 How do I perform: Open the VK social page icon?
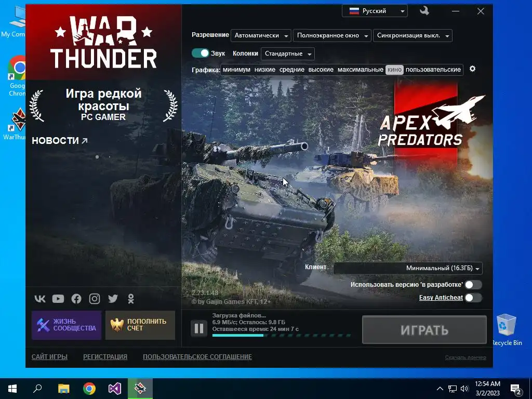tap(40, 299)
